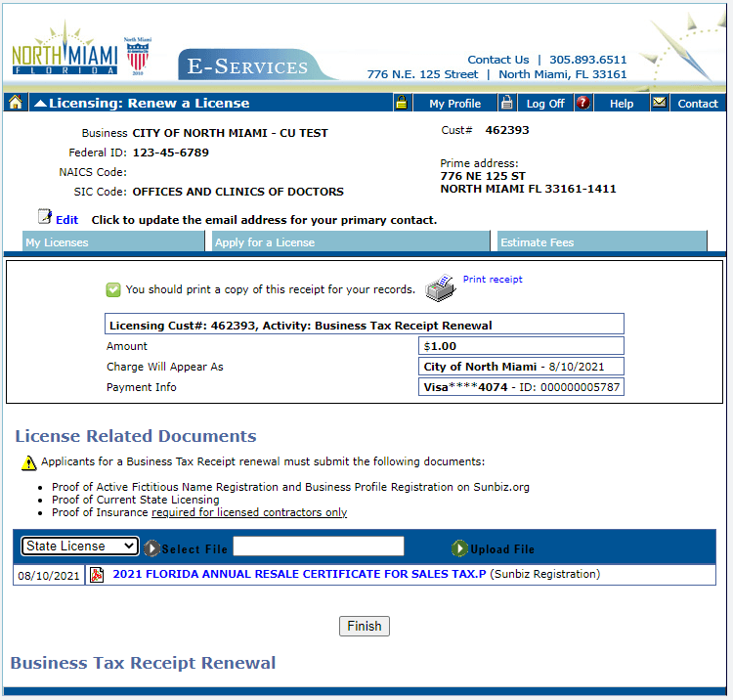Click the $1.00 amount value
733x700 pixels.
pyautogui.click(x=440, y=346)
